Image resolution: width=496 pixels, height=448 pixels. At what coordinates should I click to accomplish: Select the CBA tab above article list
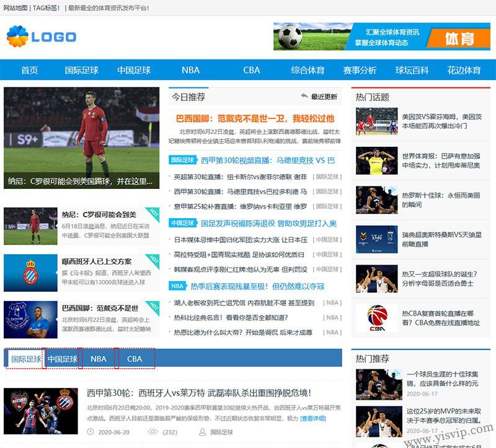pyautogui.click(x=135, y=359)
